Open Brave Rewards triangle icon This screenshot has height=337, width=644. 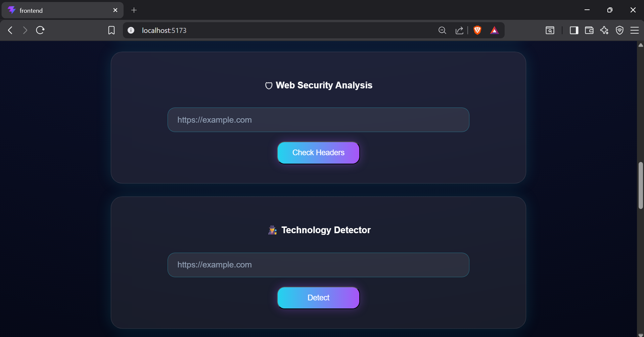click(494, 30)
